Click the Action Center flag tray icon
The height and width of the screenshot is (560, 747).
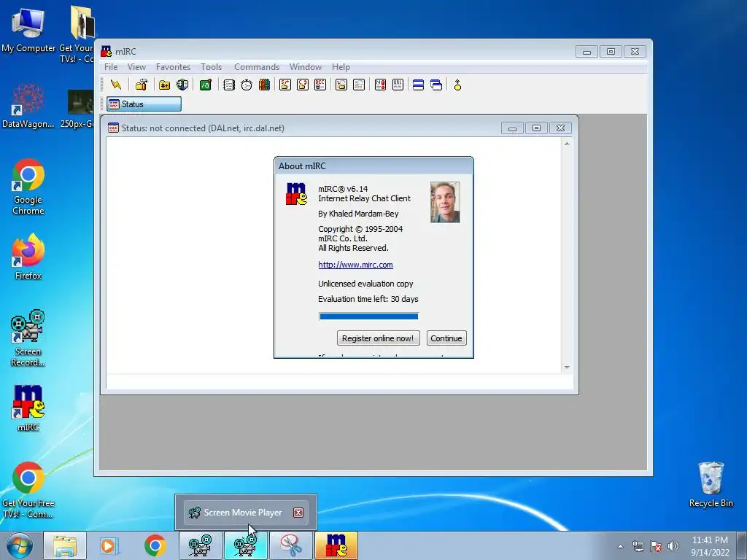click(x=656, y=546)
